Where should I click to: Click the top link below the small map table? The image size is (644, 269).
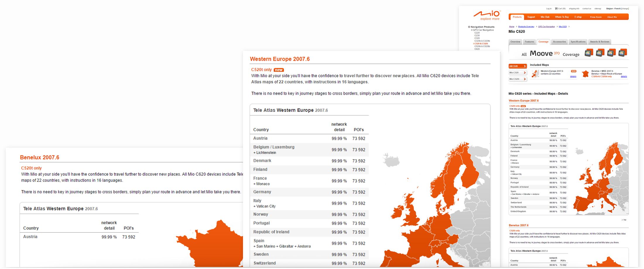(x=624, y=220)
